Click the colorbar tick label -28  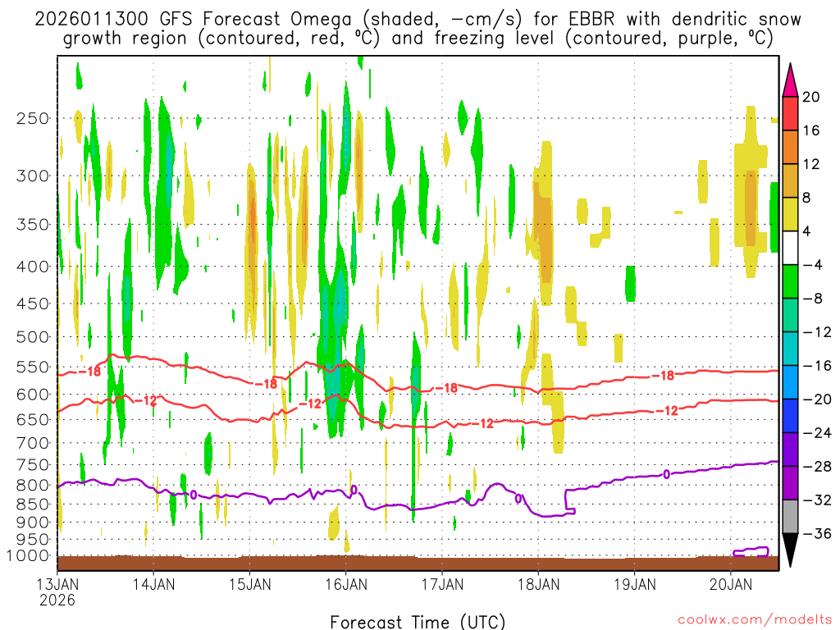point(817,467)
